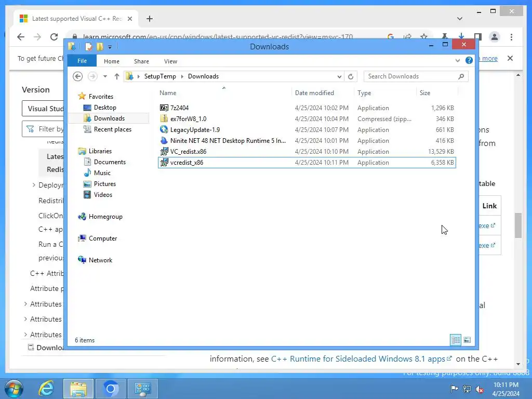
Task: Open Chrome tab search chevron
Action: click(460, 19)
